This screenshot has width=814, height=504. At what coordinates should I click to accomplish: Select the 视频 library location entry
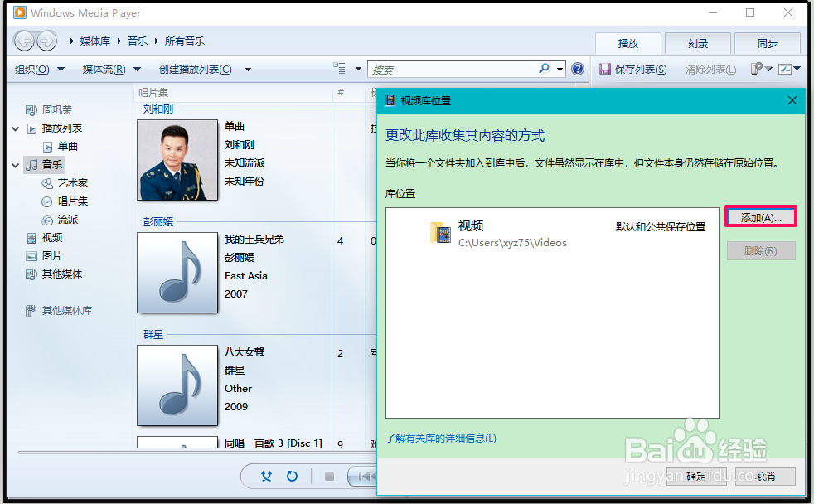[x=552, y=234]
